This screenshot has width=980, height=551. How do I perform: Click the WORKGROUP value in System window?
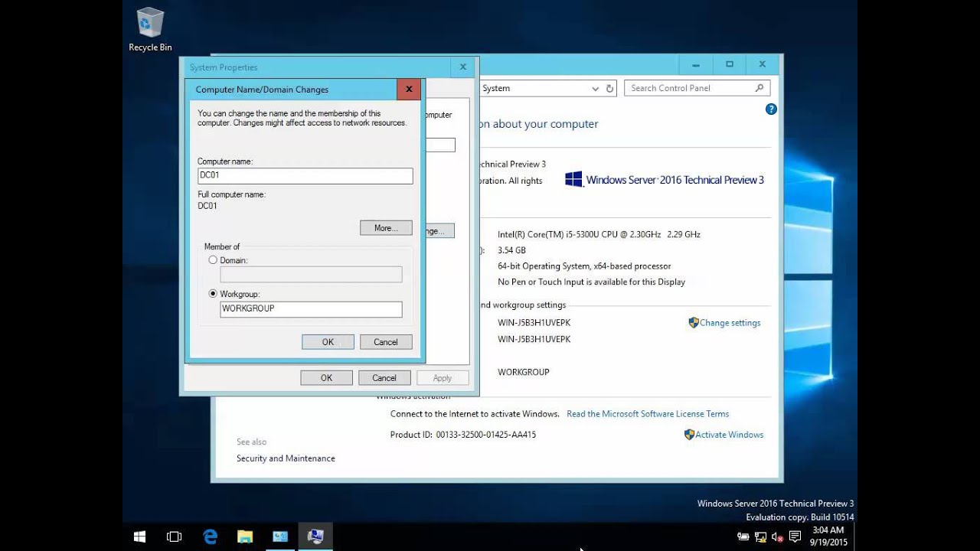pyautogui.click(x=524, y=372)
